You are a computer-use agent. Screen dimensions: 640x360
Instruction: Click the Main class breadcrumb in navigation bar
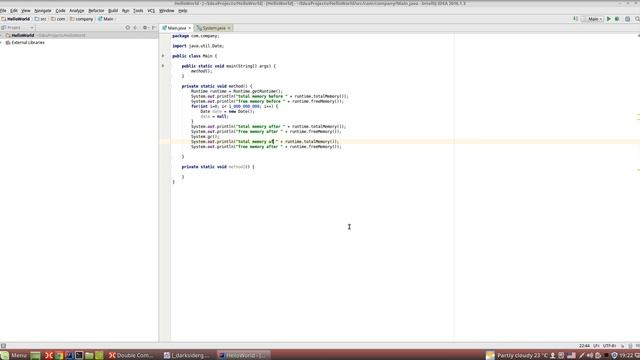[x=106, y=19]
